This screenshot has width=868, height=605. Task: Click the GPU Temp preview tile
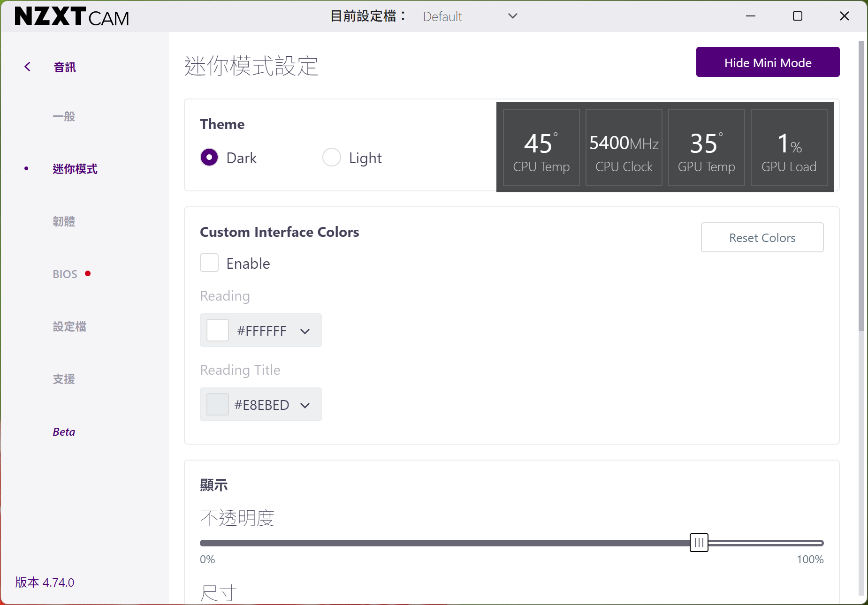(707, 147)
